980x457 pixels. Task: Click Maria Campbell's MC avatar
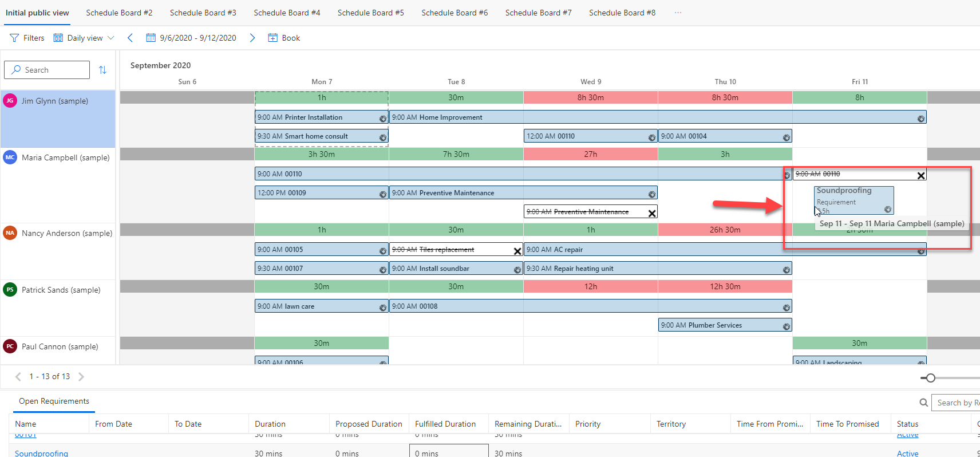pos(10,157)
